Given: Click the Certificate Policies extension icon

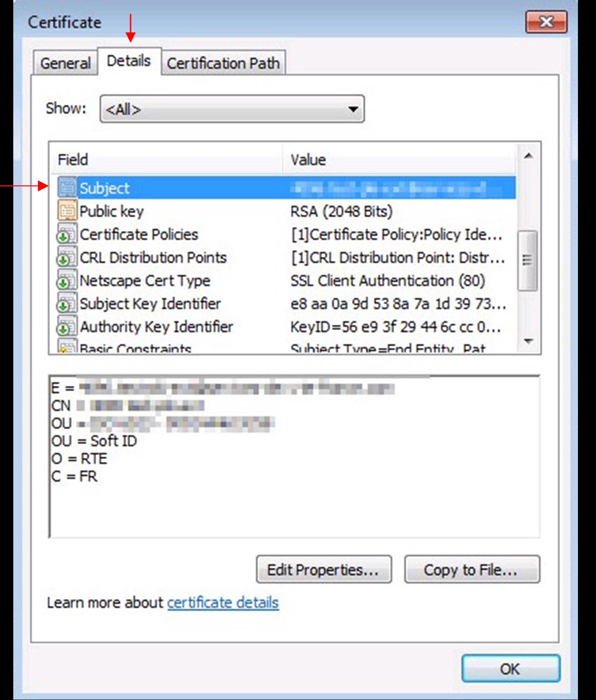Looking at the screenshot, I should [67, 234].
